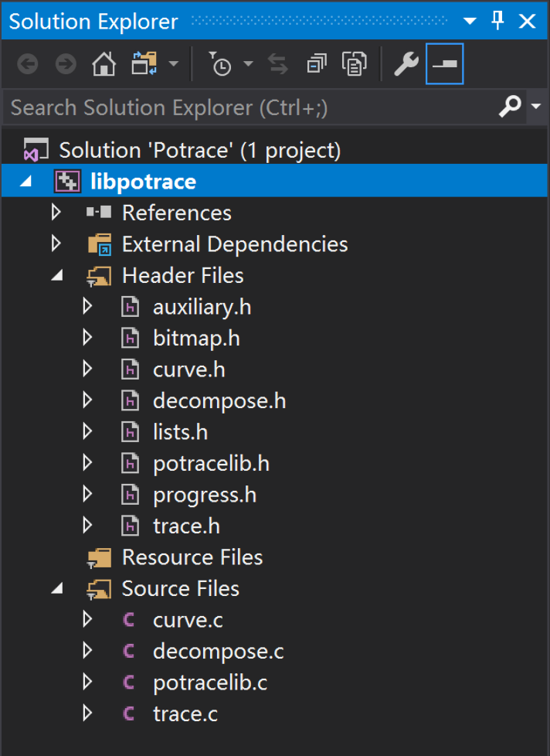Click the Collapse All icon
550x756 pixels.
(x=316, y=64)
